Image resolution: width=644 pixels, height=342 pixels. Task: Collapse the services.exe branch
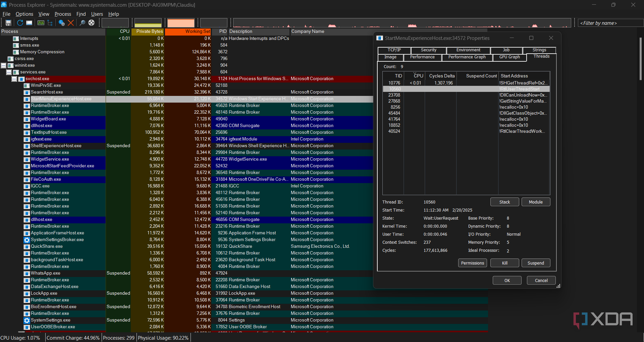point(9,72)
